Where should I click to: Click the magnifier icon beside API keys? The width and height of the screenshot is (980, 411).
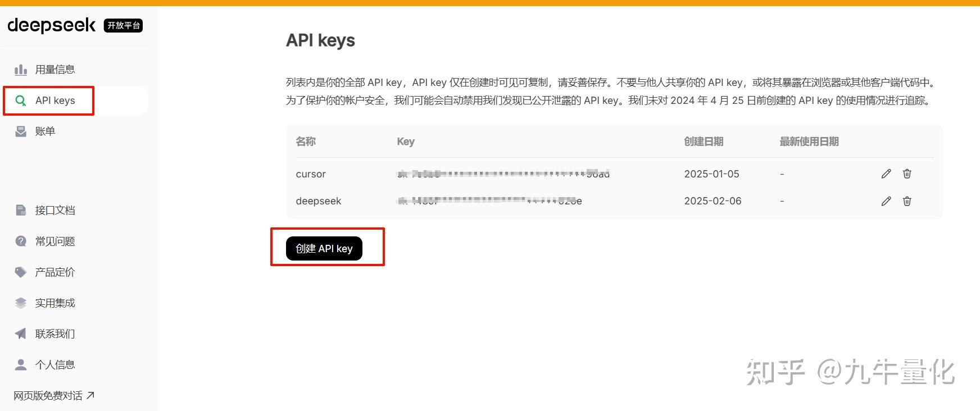[x=21, y=101]
